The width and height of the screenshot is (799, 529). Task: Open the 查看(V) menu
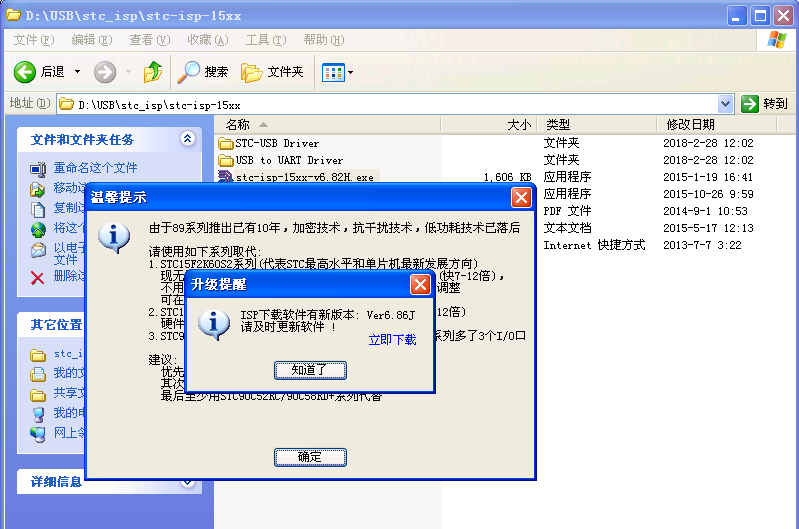click(149, 40)
